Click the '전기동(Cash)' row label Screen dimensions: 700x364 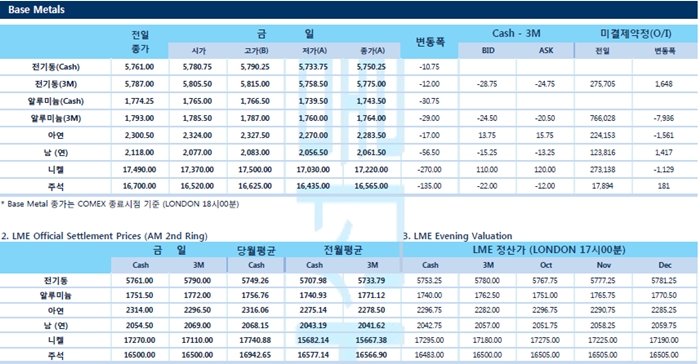tap(56, 67)
